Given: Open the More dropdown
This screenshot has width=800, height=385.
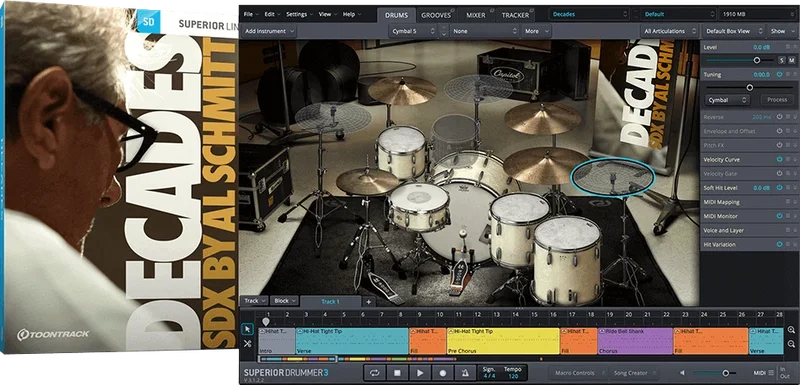Looking at the screenshot, I should coord(536,31).
